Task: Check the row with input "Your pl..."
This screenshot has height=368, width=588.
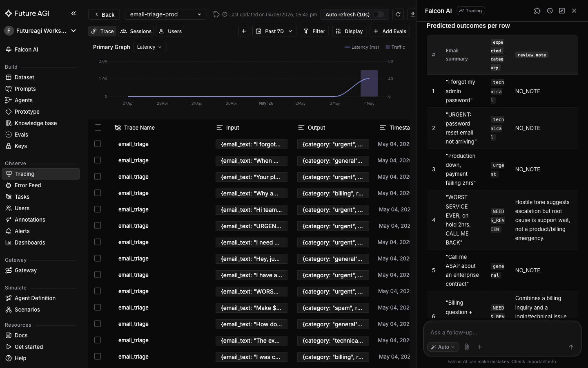Action: pyautogui.click(x=98, y=177)
